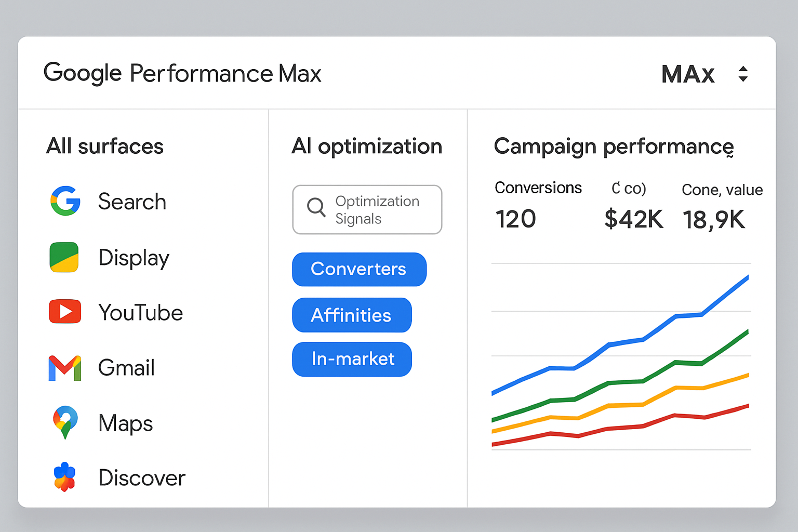Click the In-market button
The image size is (798, 532).
coord(352,359)
